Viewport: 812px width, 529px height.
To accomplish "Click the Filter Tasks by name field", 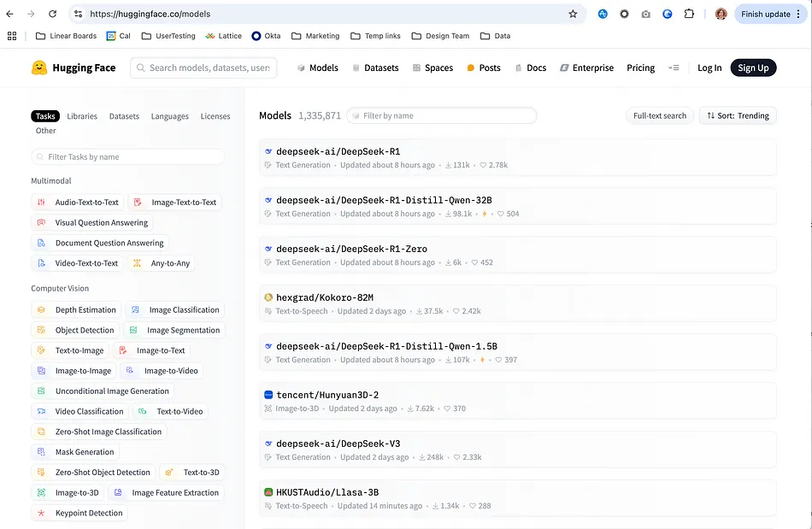I will click(128, 157).
